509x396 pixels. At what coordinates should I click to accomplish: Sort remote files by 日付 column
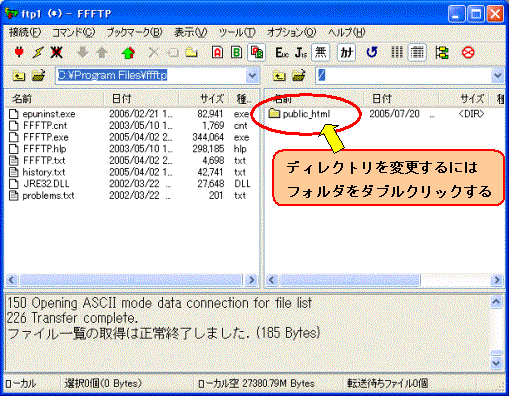pos(401,99)
